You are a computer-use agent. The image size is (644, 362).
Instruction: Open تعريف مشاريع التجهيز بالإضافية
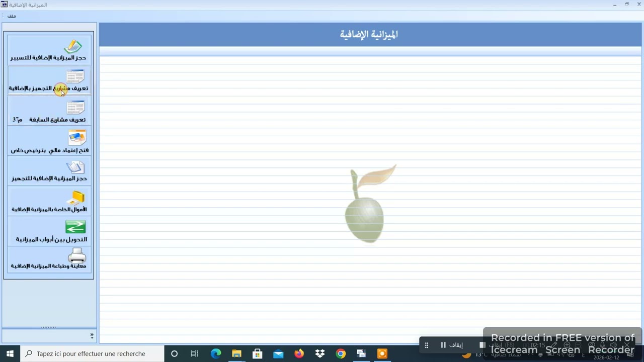(x=49, y=80)
